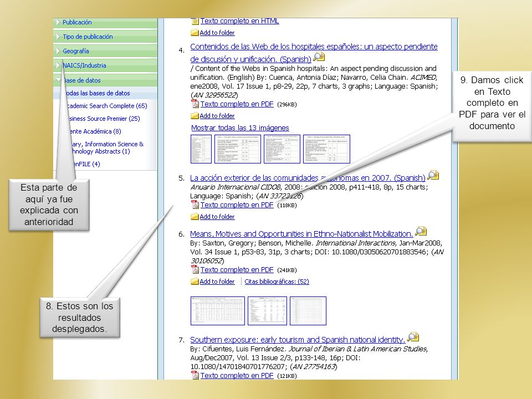Image resolution: width=532 pixels, height=399 pixels.
Task: Click the PDF icon beside the 296KB file
Action: pos(195,104)
